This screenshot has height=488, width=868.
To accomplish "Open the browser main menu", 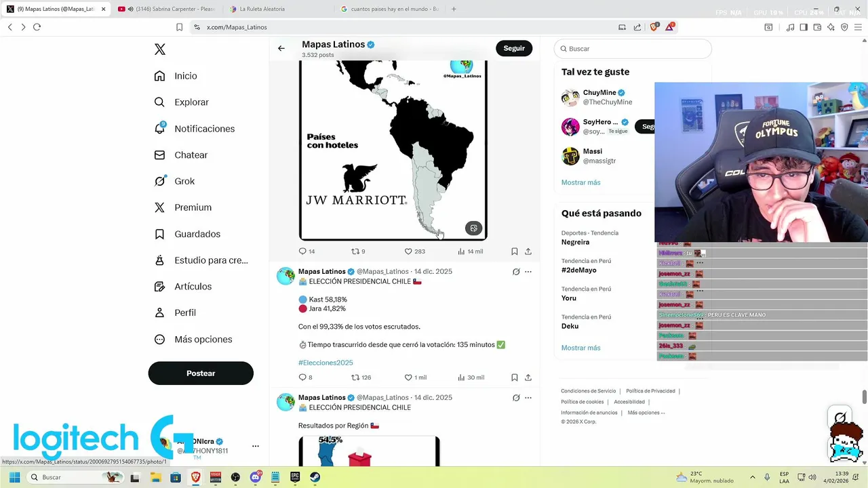I will click(858, 27).
